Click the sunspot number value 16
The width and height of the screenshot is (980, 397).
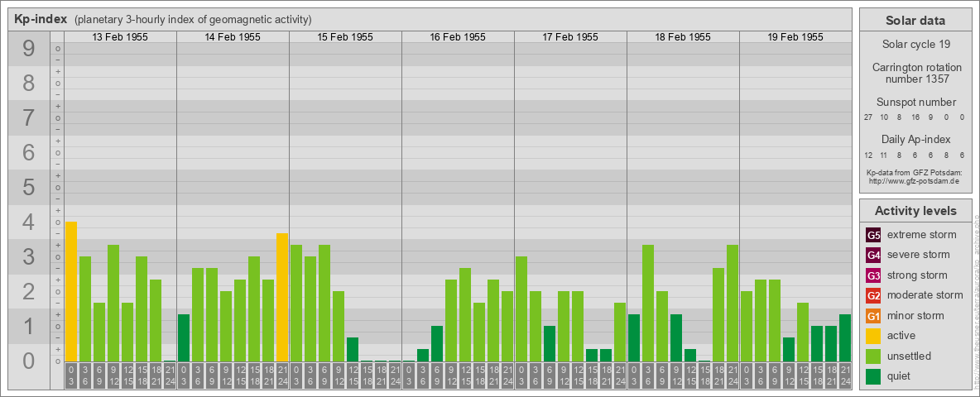915,117
